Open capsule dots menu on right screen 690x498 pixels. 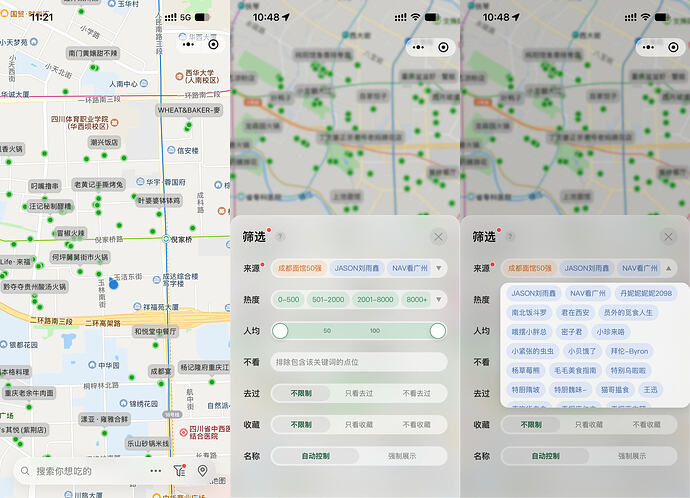[648, 47]
